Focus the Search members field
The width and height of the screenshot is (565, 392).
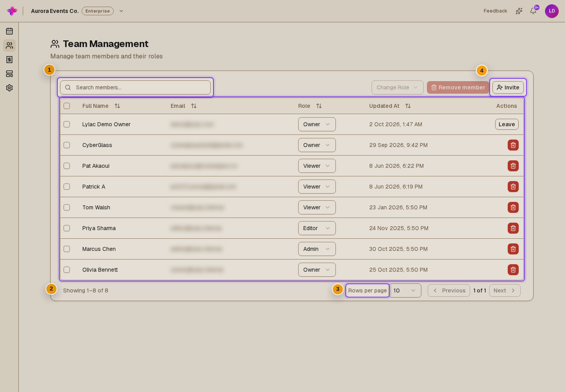click(135, 87)
